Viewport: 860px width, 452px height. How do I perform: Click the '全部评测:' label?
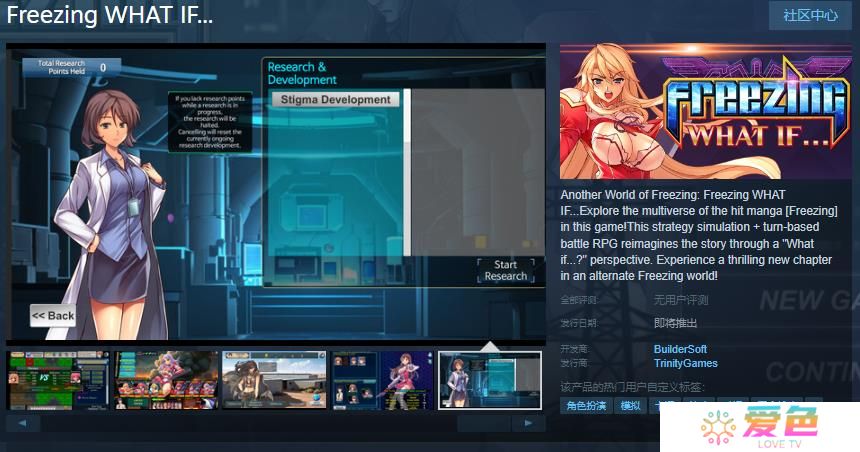click(579, 300)
